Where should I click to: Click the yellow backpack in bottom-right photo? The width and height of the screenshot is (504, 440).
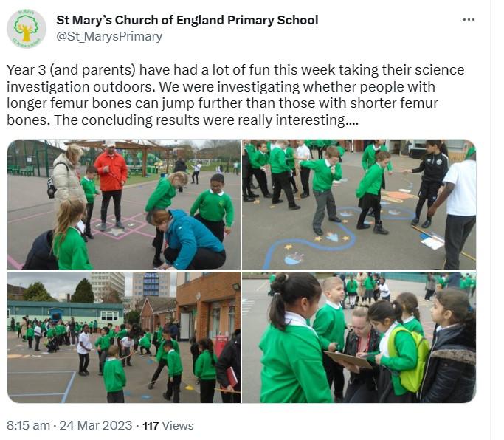410,357
